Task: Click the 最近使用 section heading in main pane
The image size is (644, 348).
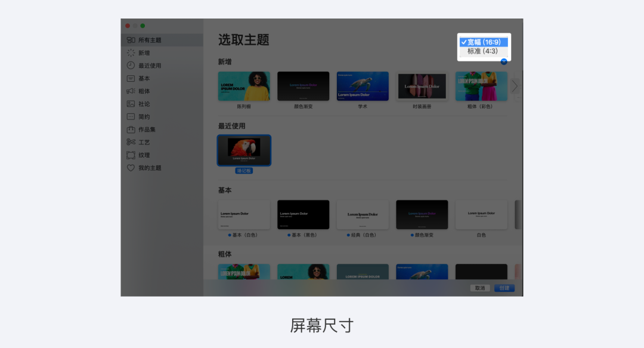Action: click(x=231, y=126)
